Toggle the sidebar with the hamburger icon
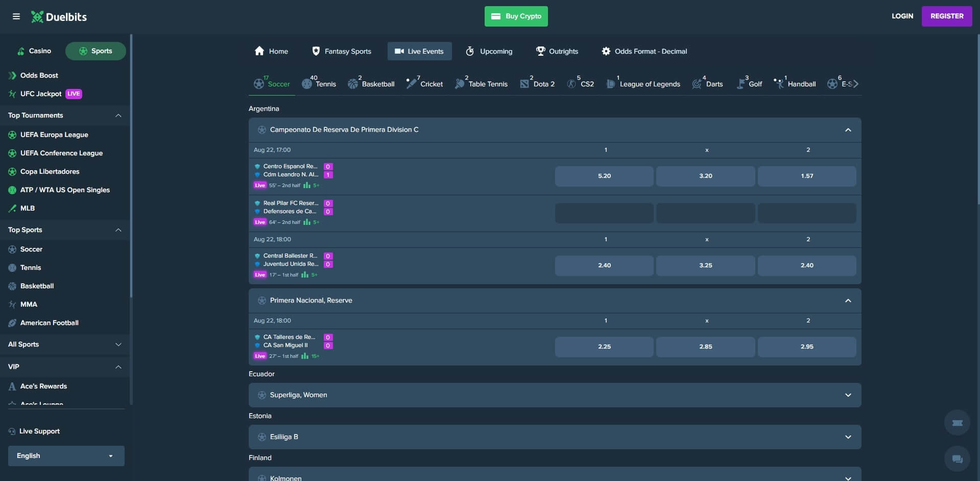Viewport: 980px width, 481px height. point(16,16)
